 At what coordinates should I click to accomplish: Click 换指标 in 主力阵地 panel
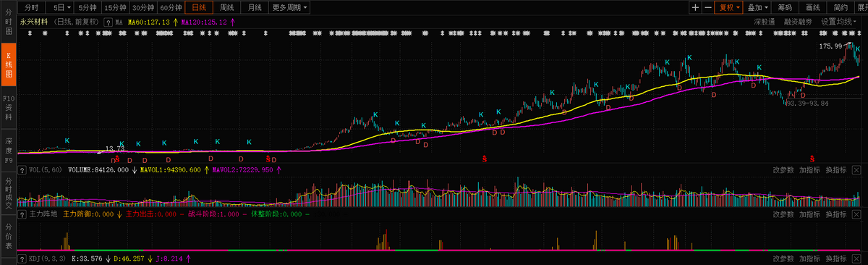point(836,214)
